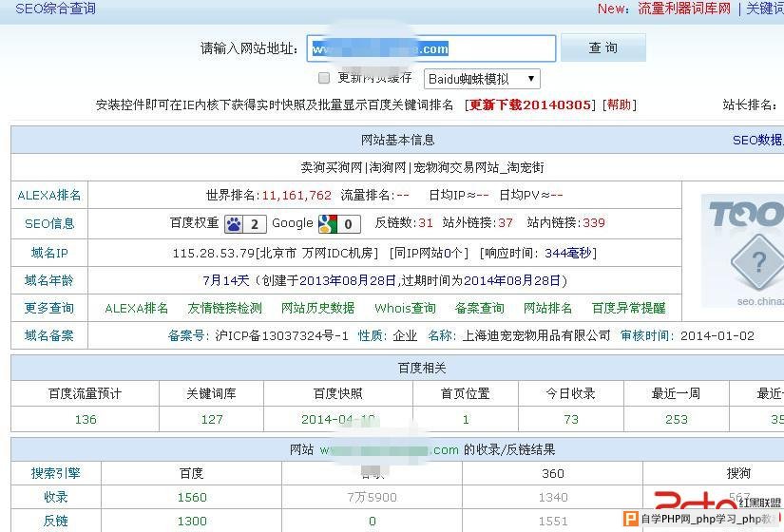The height and width of the screenshot is (532, 784).
Task: Click the 站外链接 value 37
Action: pyautogui.click(x=506, y=223)
